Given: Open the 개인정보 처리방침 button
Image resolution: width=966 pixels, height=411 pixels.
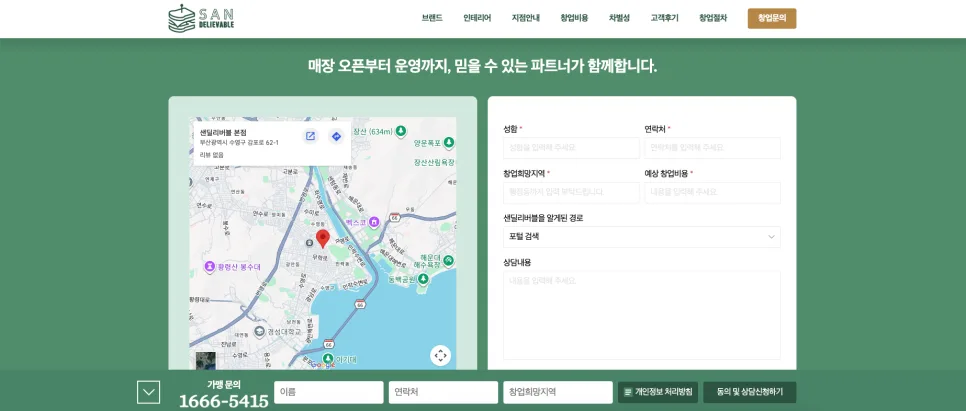Looking at the screenshot, I should click(658, 392).
